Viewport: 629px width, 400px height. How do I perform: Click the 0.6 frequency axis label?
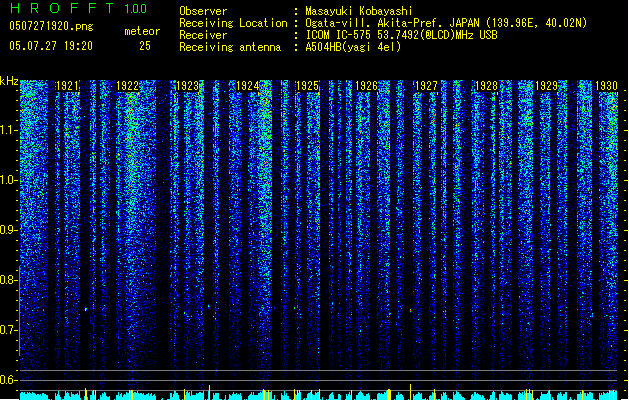point(9,380)
